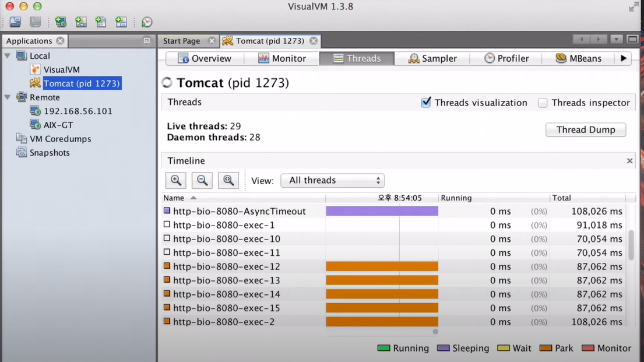Image resolution: width=644 pixels, height=362 pixels.
Task: Select http-bio-8080-exec-11 thread row
Action: 393,253
